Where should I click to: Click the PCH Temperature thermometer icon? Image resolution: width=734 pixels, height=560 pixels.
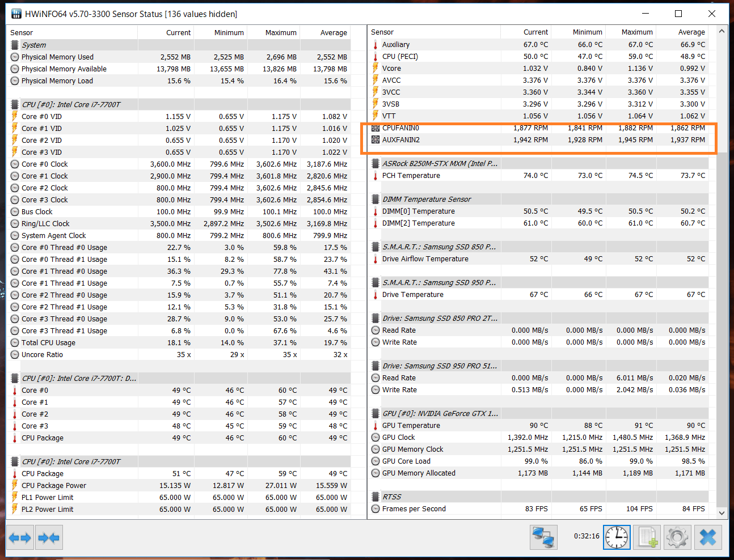376,176
